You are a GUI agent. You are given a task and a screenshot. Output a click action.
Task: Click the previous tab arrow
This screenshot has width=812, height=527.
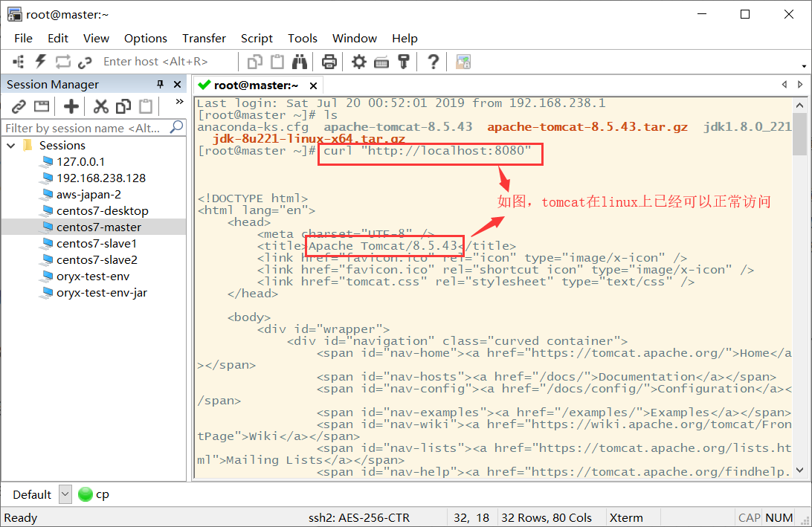point(784,85)
